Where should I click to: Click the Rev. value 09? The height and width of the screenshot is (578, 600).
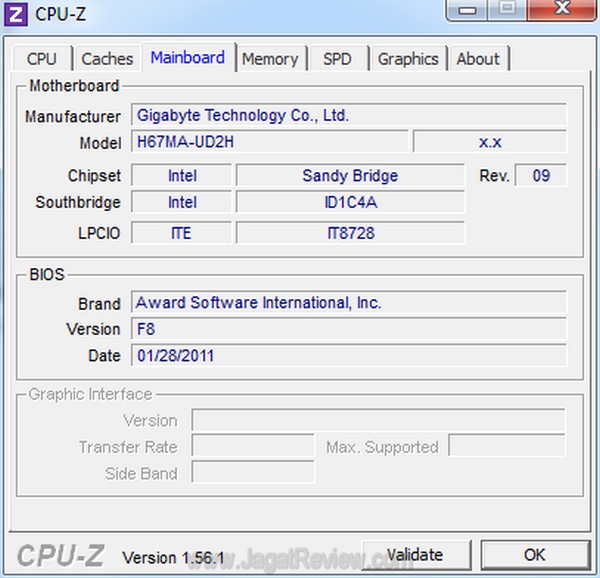pos(541,176)
